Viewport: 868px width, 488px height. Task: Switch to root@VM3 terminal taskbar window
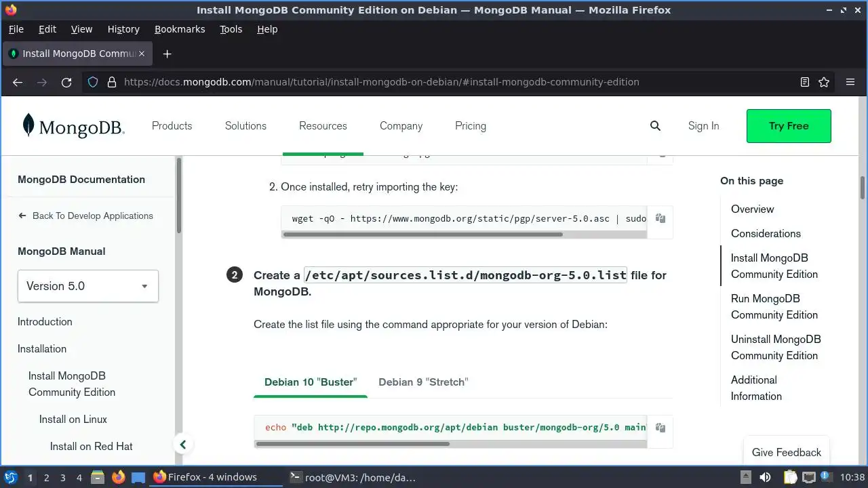point(353,477)
